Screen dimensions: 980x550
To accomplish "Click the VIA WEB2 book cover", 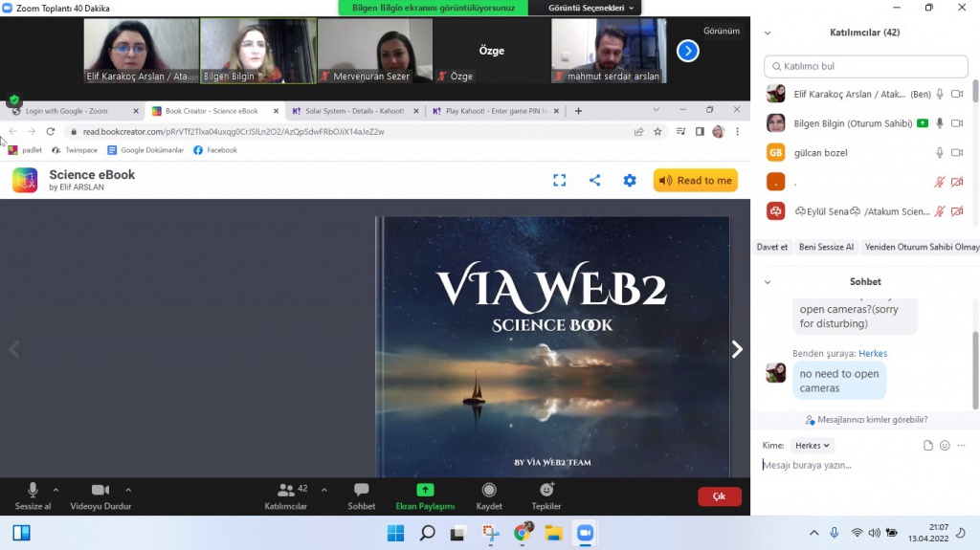I will (552, 347).
